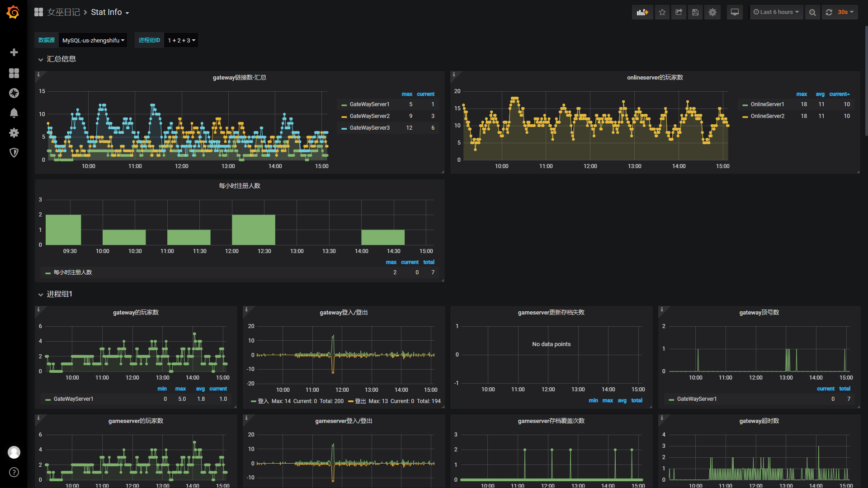This screenshot has width=868, height=488.
Task: Cycle view mode with monitor icon
Action: click(735, 12)
